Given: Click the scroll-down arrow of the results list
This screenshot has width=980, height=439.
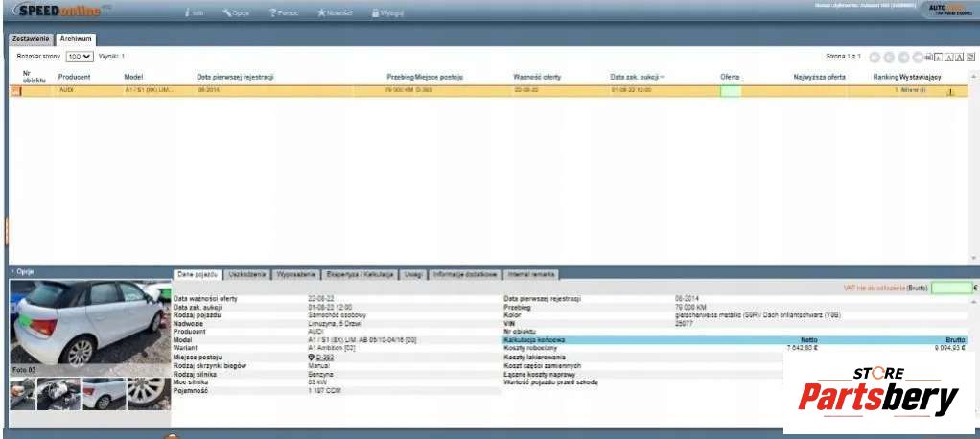Looking at the screenshot, I should pyautogui.click(x=973, y=258).
